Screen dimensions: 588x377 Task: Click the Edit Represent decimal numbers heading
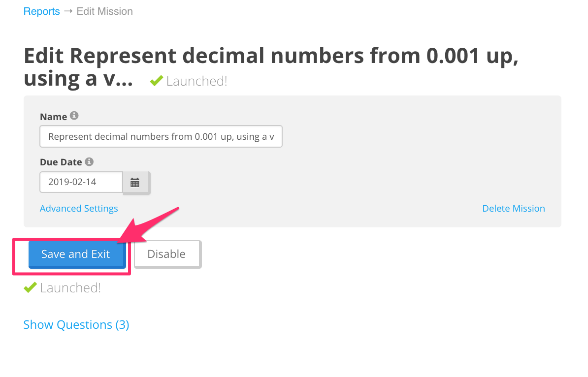[x=271, y=67]
